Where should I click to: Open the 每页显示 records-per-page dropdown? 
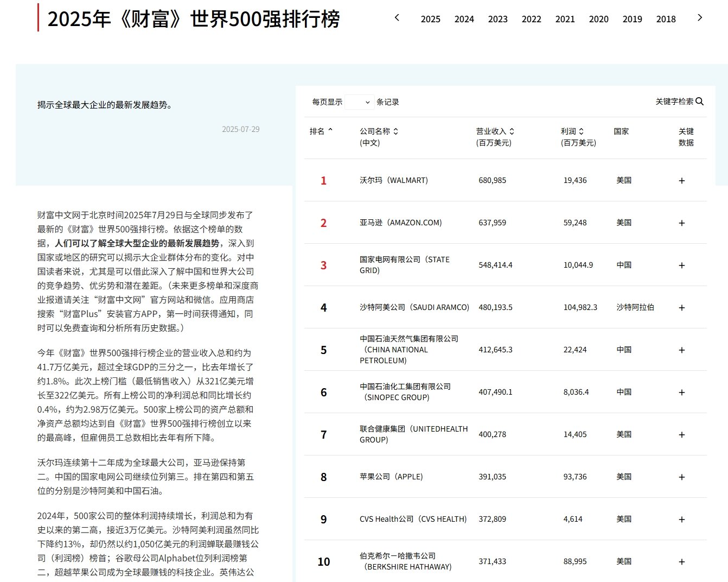coord(359,102)
